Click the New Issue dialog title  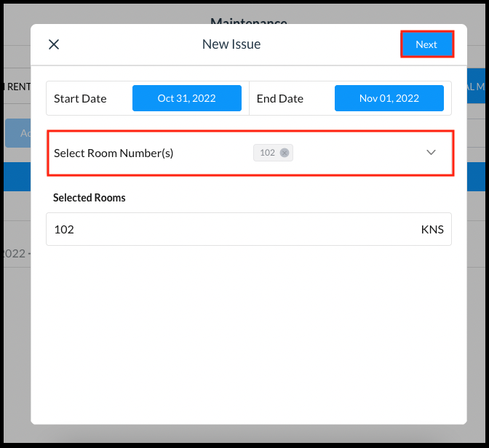(x=231, y=44)
